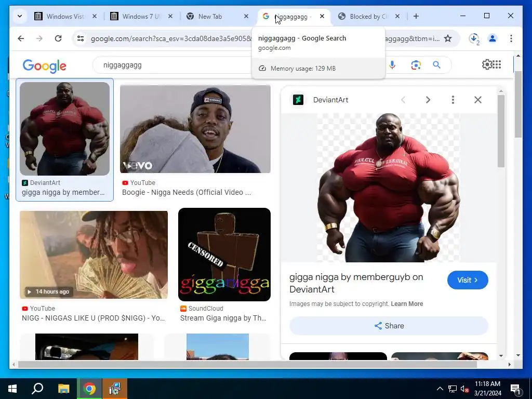Click the Visit button

pos(468,280)
